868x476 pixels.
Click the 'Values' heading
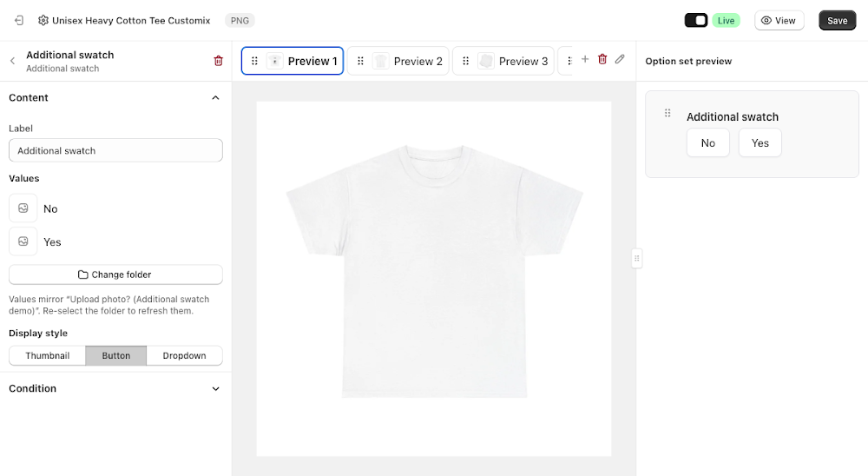(x=23, y=178)
